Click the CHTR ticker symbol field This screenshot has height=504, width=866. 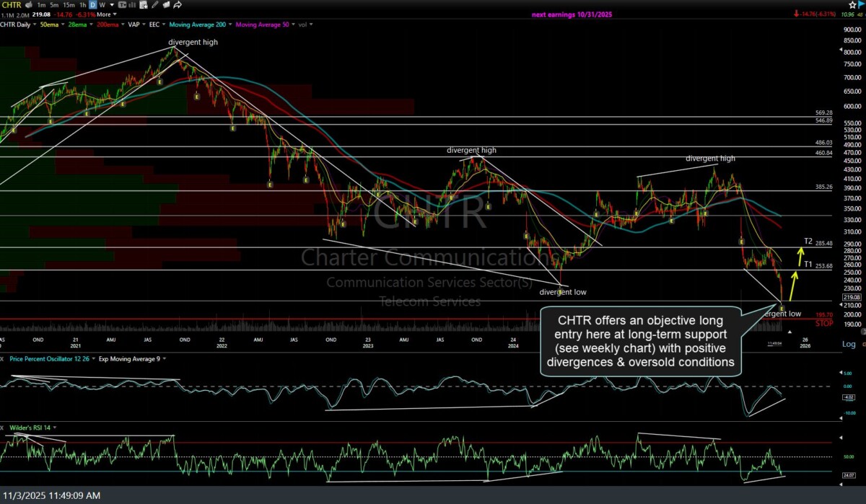click(x=12, y=5)
